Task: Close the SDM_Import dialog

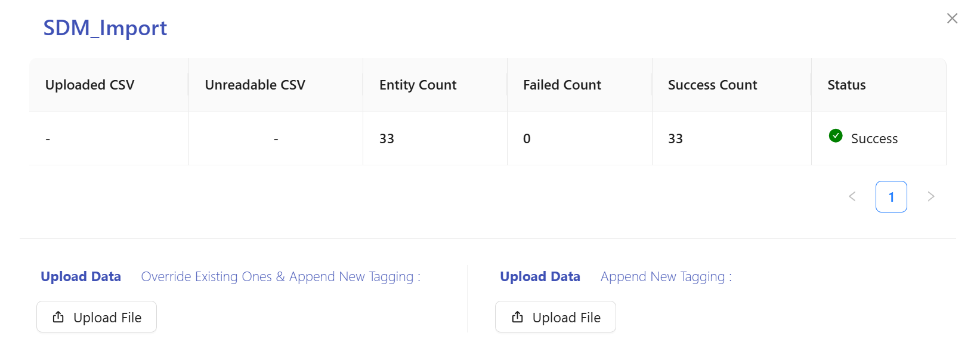Action: tap(952, 19)
